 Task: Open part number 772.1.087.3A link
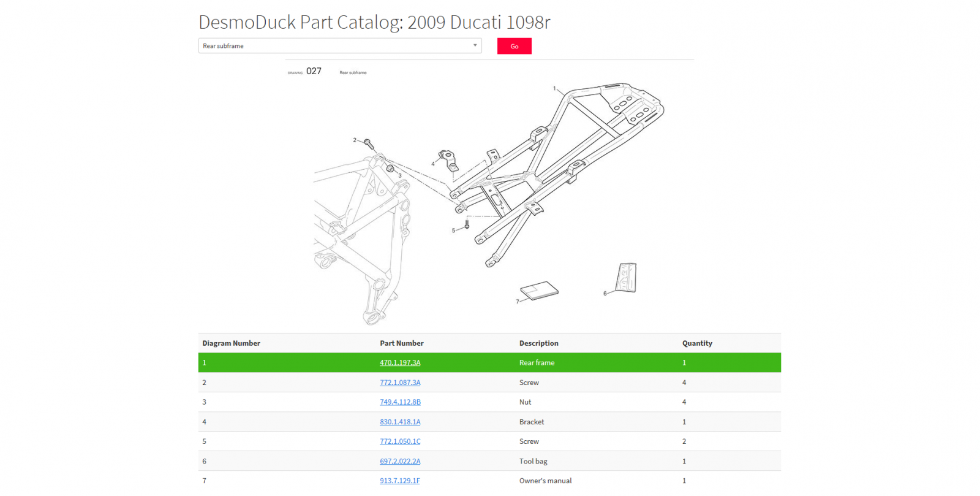pyautogui.click(x=400, y=383)
